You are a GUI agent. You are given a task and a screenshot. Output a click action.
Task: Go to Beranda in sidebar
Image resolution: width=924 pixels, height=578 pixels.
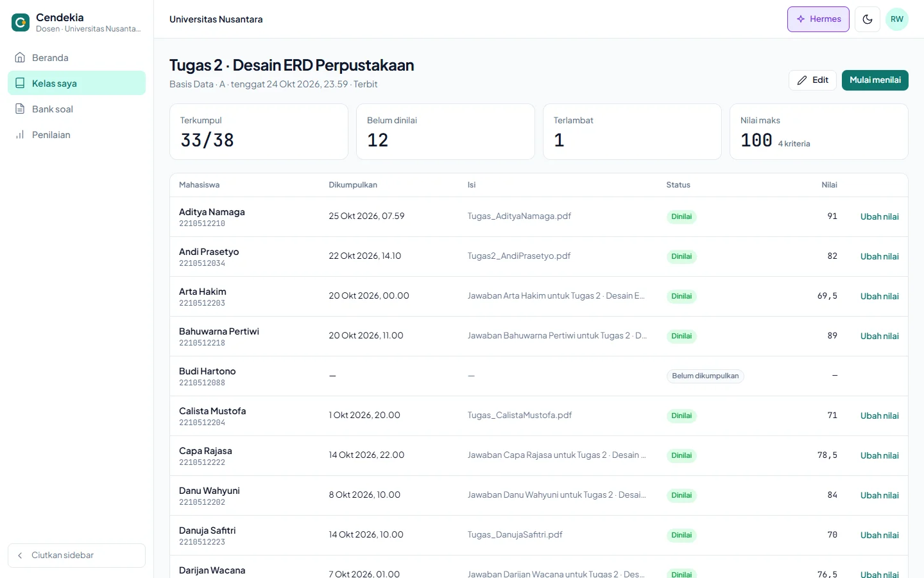click(x=76, y=58)
